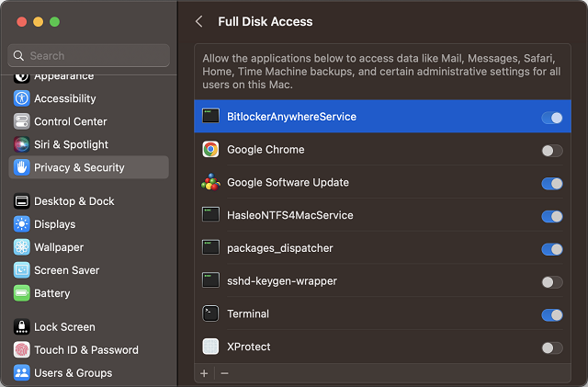
Task: Click the Touch ID fingerprint icon
Action: [22, 350]
